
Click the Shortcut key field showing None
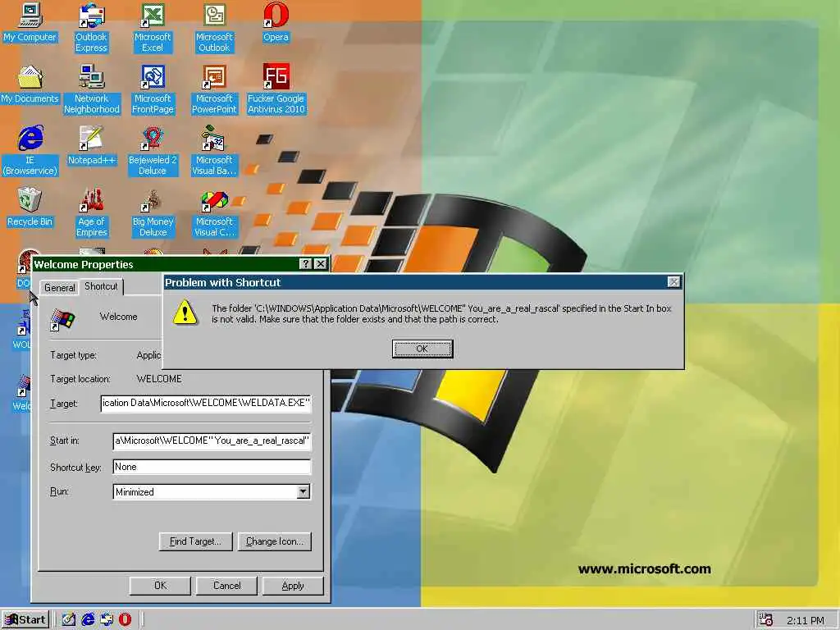pos(212,467)
